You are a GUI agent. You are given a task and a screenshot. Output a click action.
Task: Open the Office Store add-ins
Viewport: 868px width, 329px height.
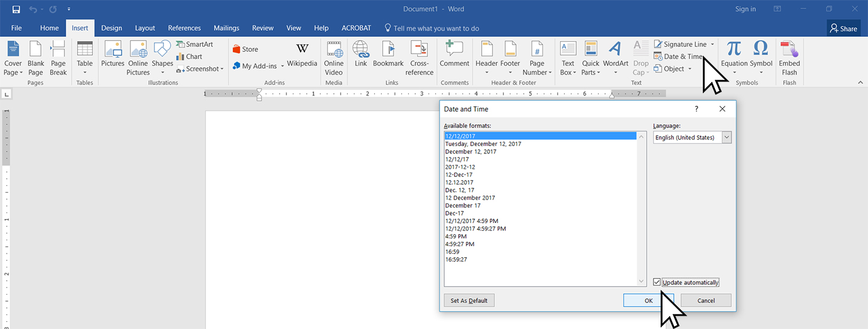(x=245, y=50)
